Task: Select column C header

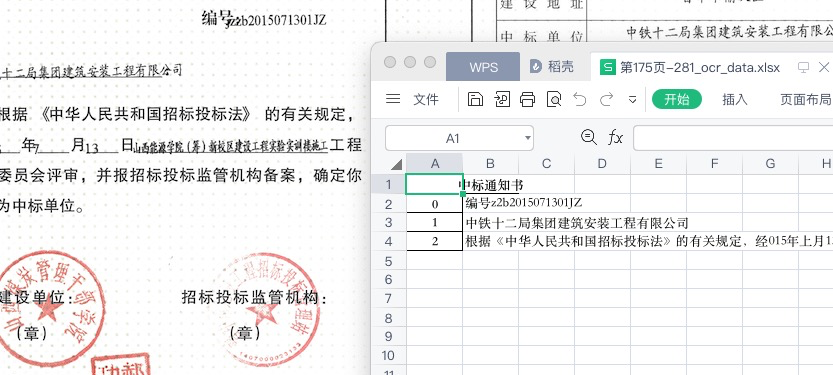Action: tap(546, 164)
